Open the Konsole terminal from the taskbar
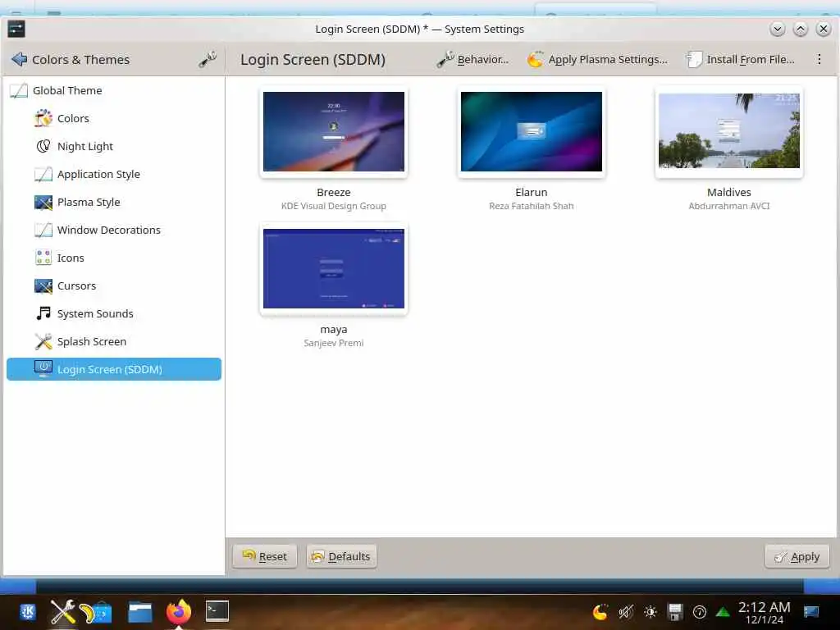This screenshot has width=840, height=630. (217, 611)
